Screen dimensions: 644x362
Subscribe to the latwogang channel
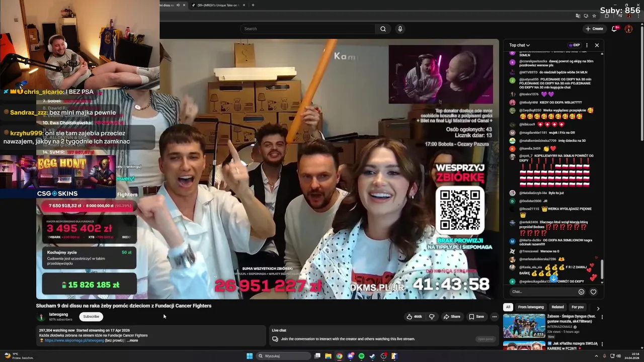coord(91,317)
